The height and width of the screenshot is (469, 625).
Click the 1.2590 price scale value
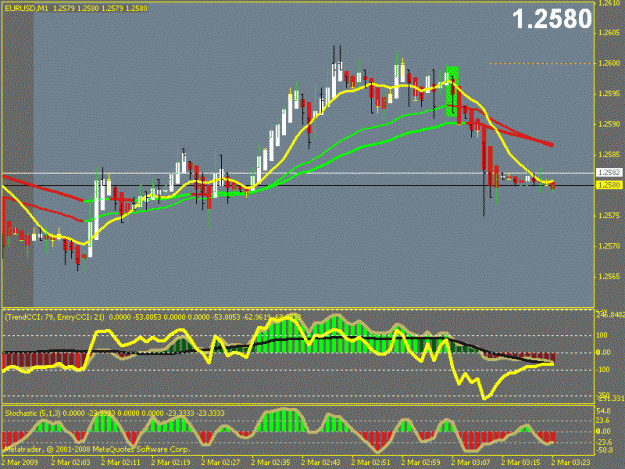[x=609, y=124]
